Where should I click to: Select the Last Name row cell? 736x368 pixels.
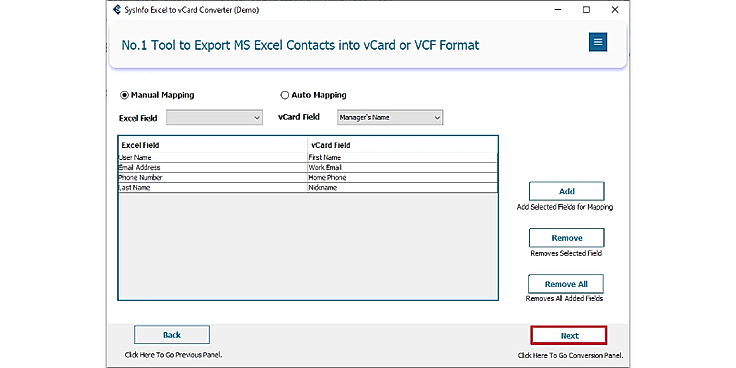coord(213,188)
